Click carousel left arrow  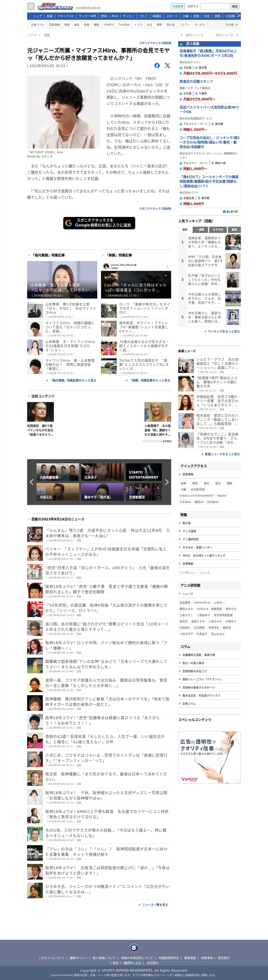pos(32,482)
